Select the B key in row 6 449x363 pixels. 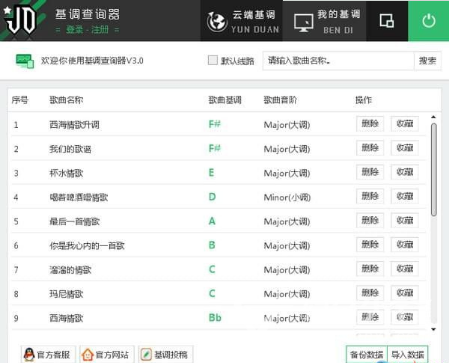tap(212, 245)
